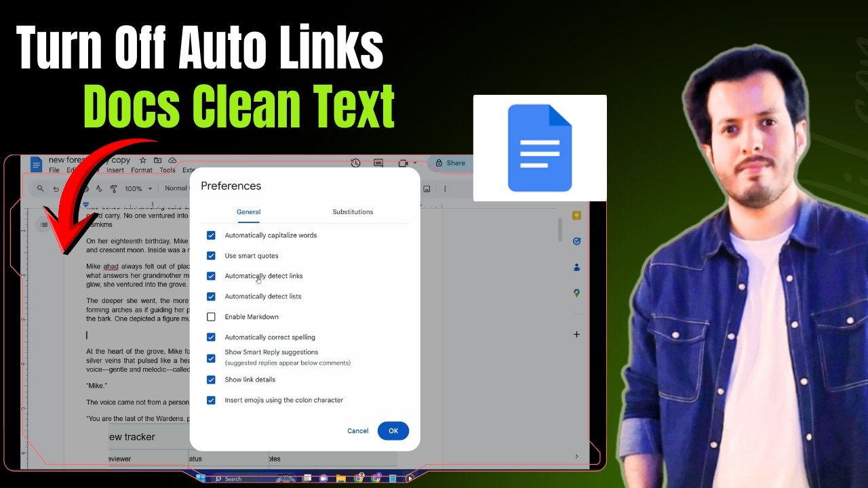This screenshot has height=488, width=868.
Task: Click the move to folder icon
Action: [157, 160]
